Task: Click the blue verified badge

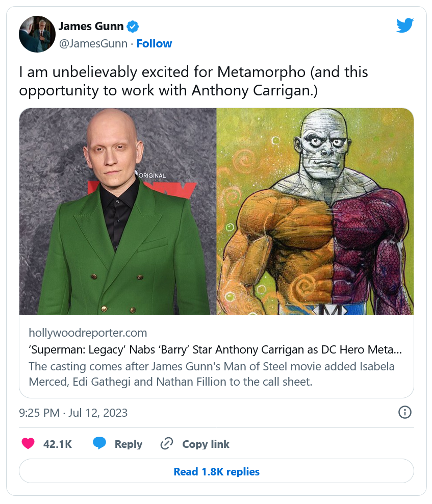Action: [133, 27]
